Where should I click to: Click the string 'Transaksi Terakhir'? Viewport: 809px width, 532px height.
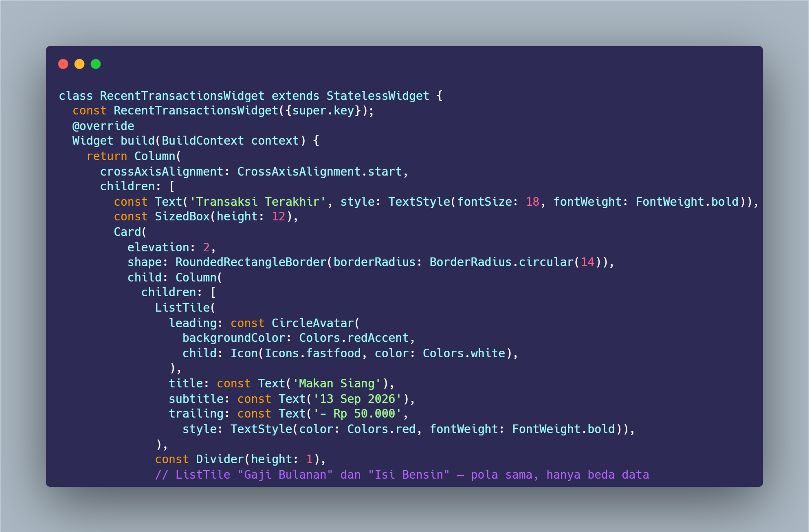257,202
